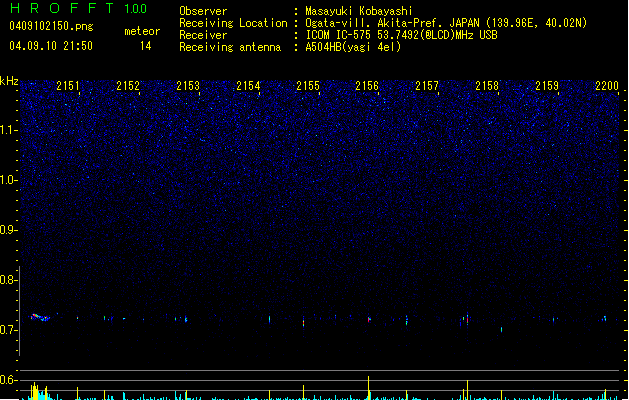Viewport: 629px width, 400px height.
Task: Click the Ogata-vill. Akita-Pref. JAPAN location text
Action: (446, 23)
